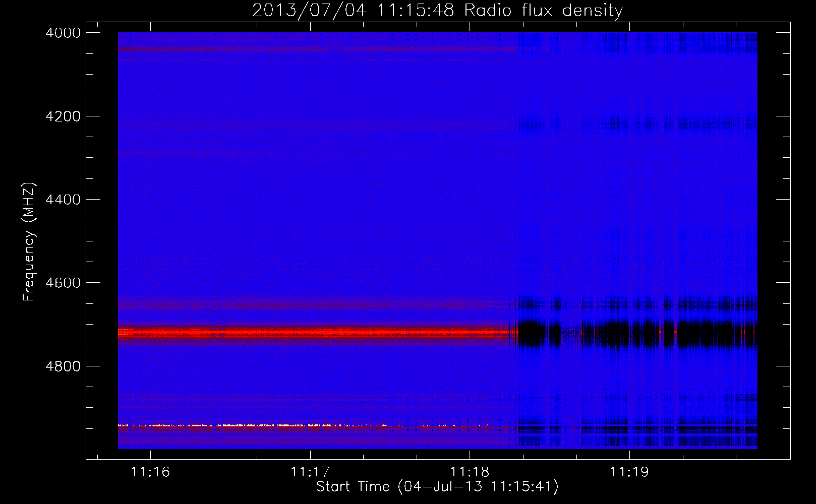Click the 'Frequency (MHZ)' axis label
Screen dimensions: 816x504
click(x=29, y=242)
